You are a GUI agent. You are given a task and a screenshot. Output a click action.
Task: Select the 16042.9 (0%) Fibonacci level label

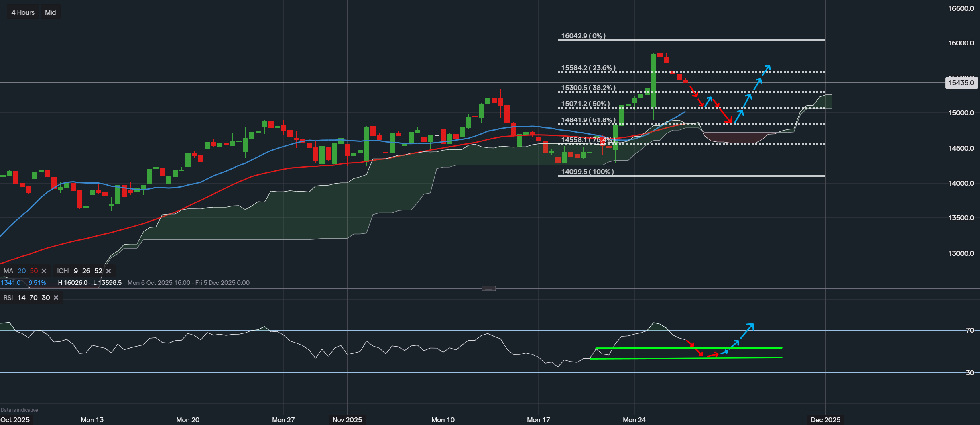coord(583,36)
